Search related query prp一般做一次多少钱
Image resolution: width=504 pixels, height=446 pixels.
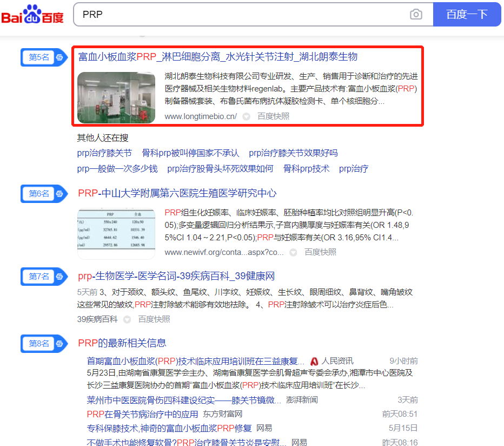(x=117, y=169)
